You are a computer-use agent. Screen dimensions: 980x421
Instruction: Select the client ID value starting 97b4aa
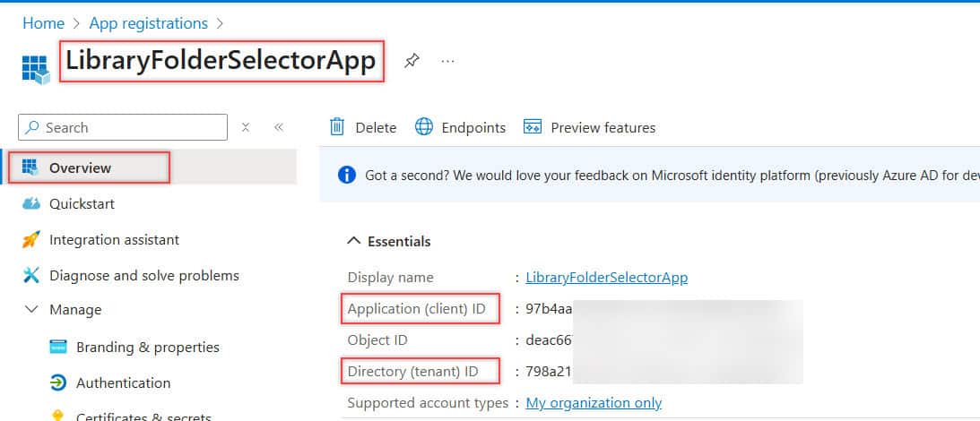[550, 308]
